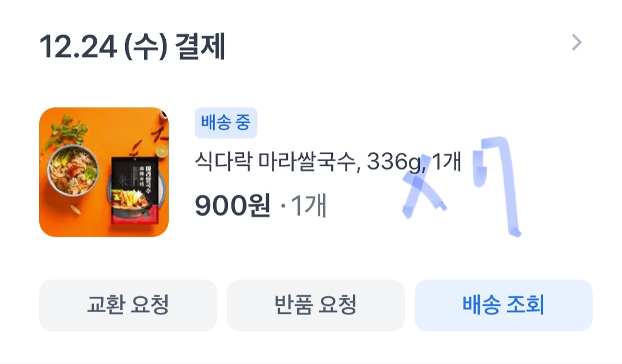Viewport: 622px width, 364px height.
Task: Tap the 결제 word in the header
Action: 200,47
